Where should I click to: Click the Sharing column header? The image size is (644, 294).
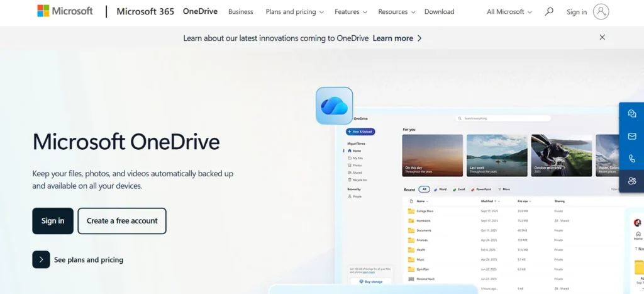[x=559, y=201]
